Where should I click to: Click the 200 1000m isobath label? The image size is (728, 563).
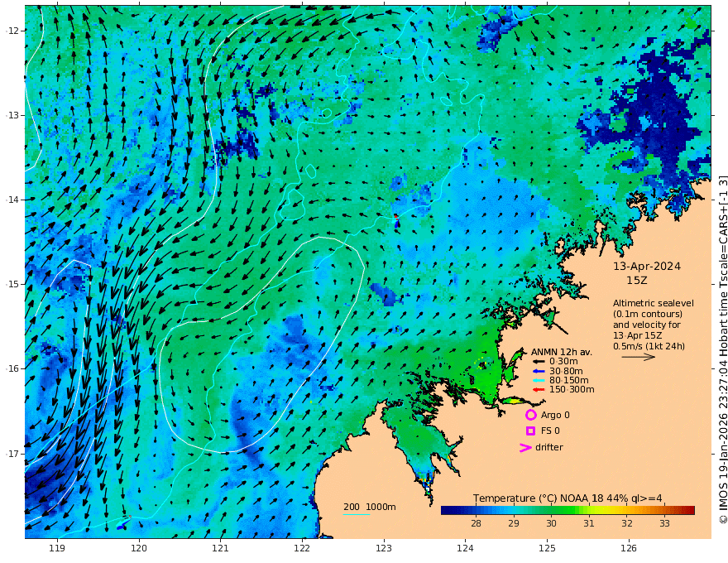point(370,507)
